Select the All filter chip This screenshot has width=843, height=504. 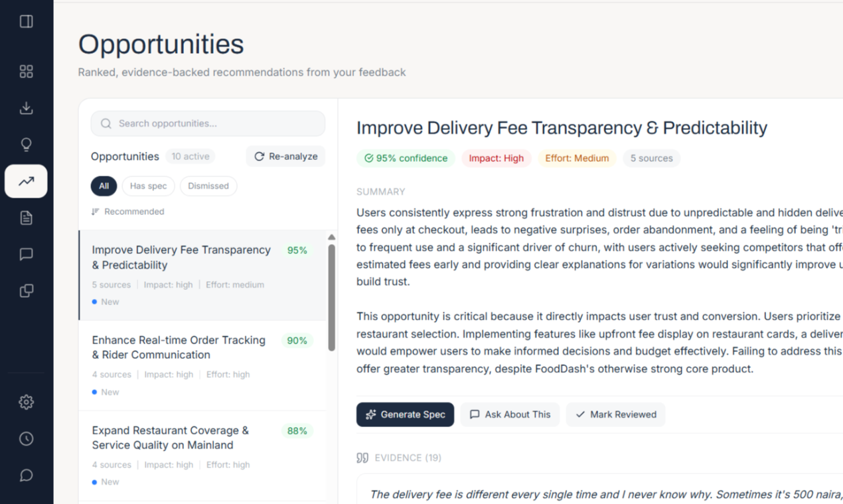click(x=104, y=186)
